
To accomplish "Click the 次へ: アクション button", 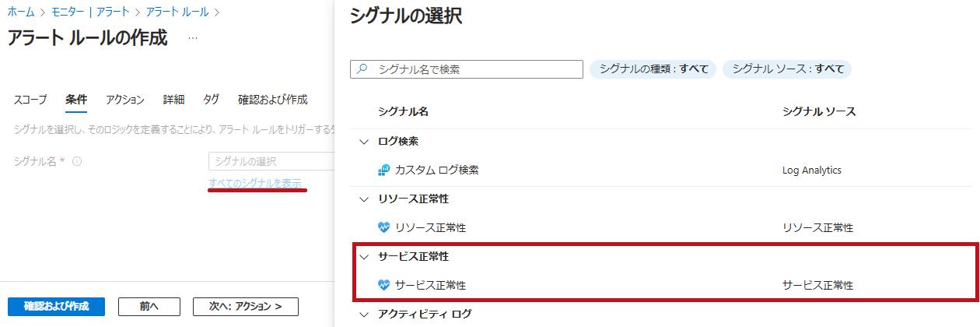I will click(x=246, y=307).
